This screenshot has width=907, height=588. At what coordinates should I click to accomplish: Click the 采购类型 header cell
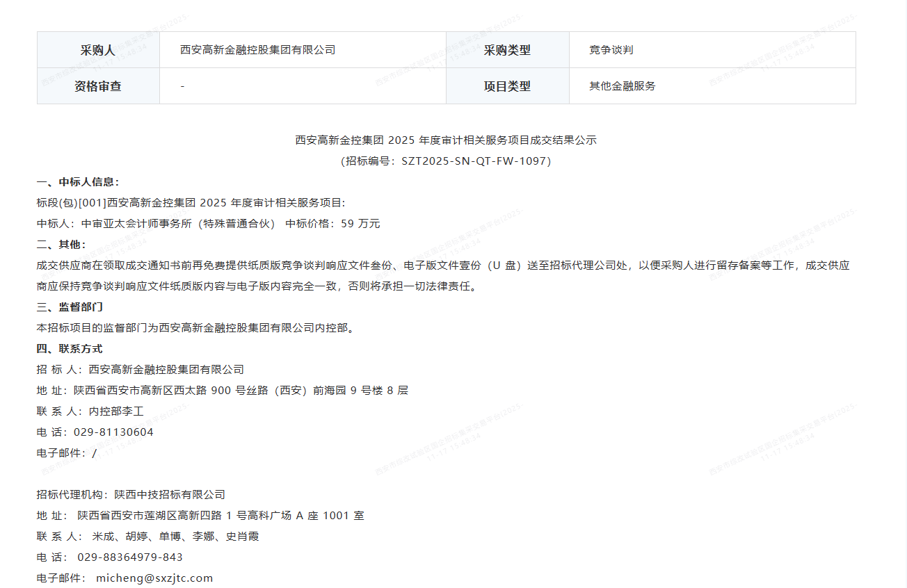tap(507, 50)
